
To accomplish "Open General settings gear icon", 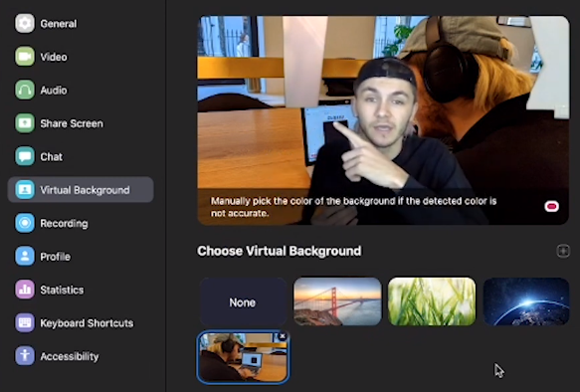I will tap(25, 23).
